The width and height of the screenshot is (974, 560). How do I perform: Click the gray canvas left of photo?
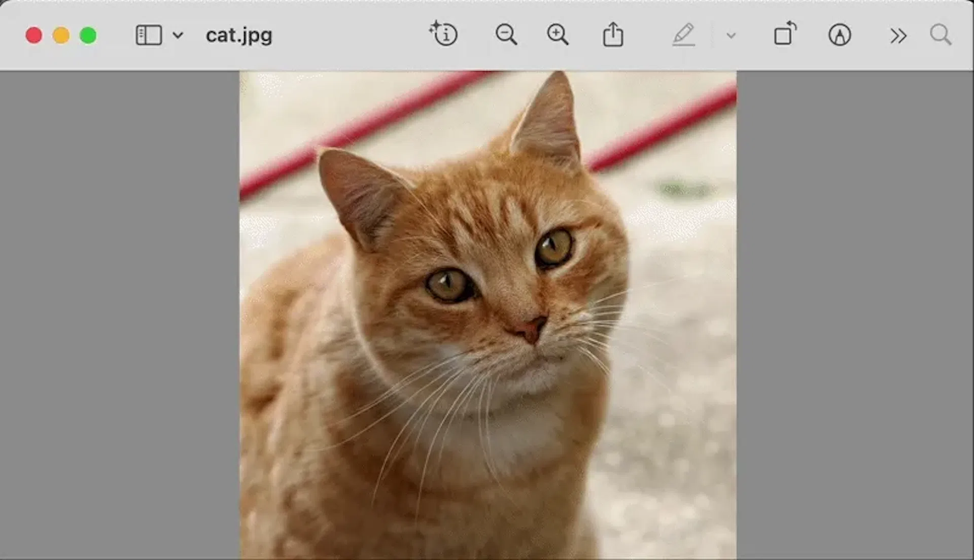119,314
